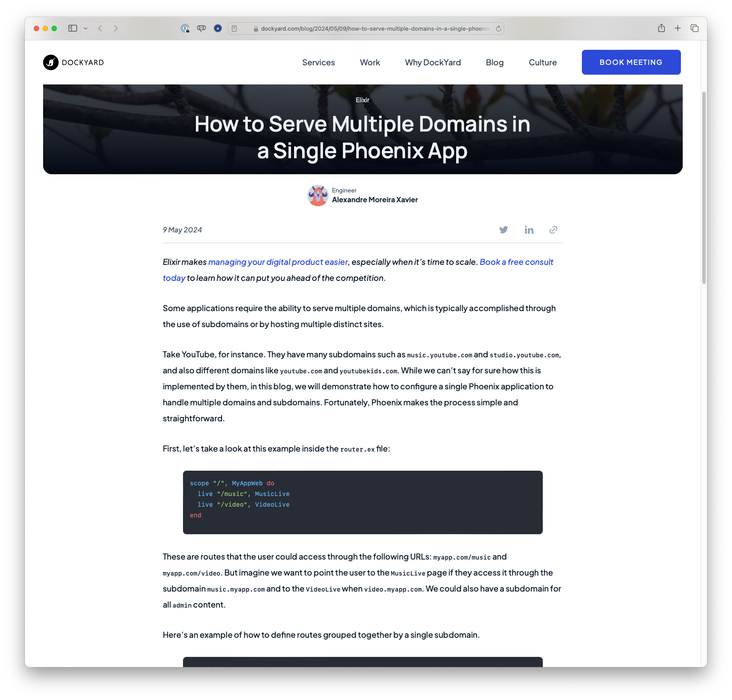Click the BOOK MEETING button
The image size is (732, 700).
point(631,62)
